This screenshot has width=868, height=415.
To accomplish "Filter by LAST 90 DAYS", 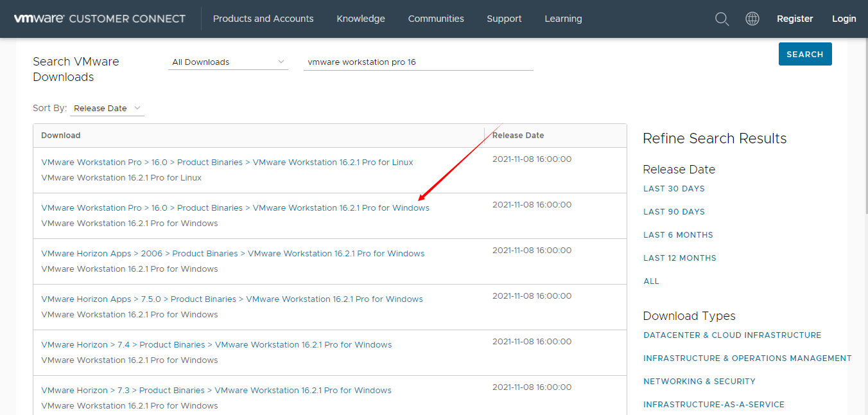I will [x=674, y=212].
